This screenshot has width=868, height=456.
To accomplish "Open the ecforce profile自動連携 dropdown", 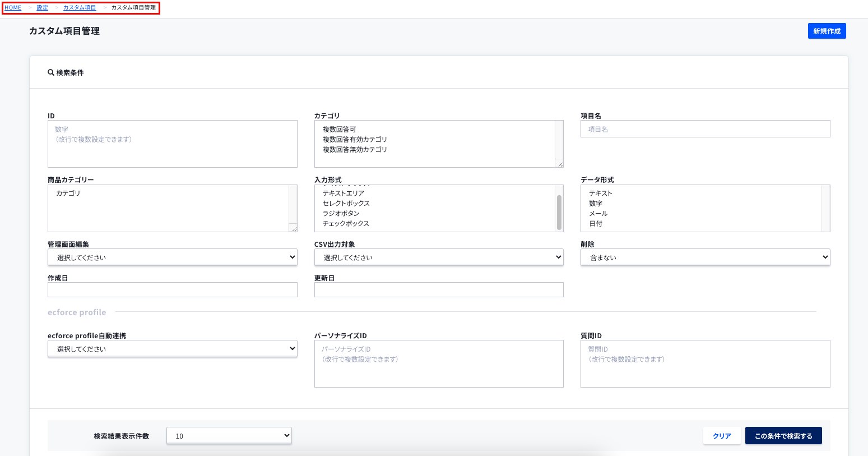I will (172, 349).
